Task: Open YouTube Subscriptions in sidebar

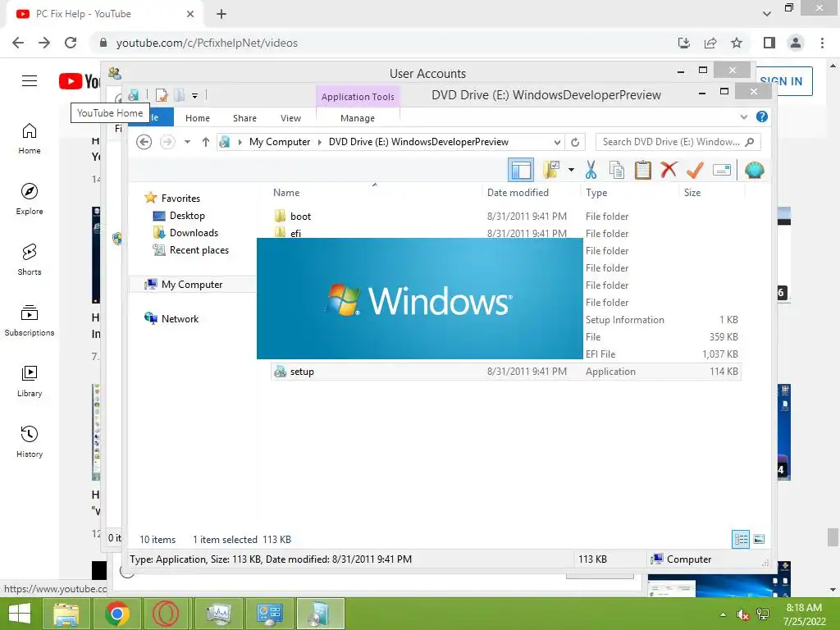Action: [30, 321]
